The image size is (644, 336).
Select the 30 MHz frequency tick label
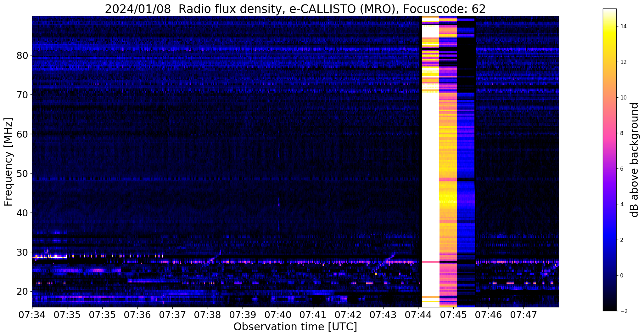(22, 253)
